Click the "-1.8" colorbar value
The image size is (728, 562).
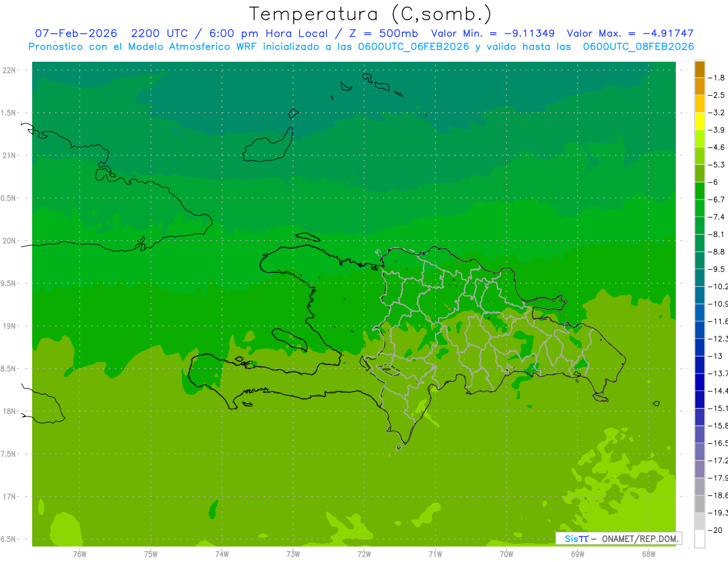pos(717,78)
